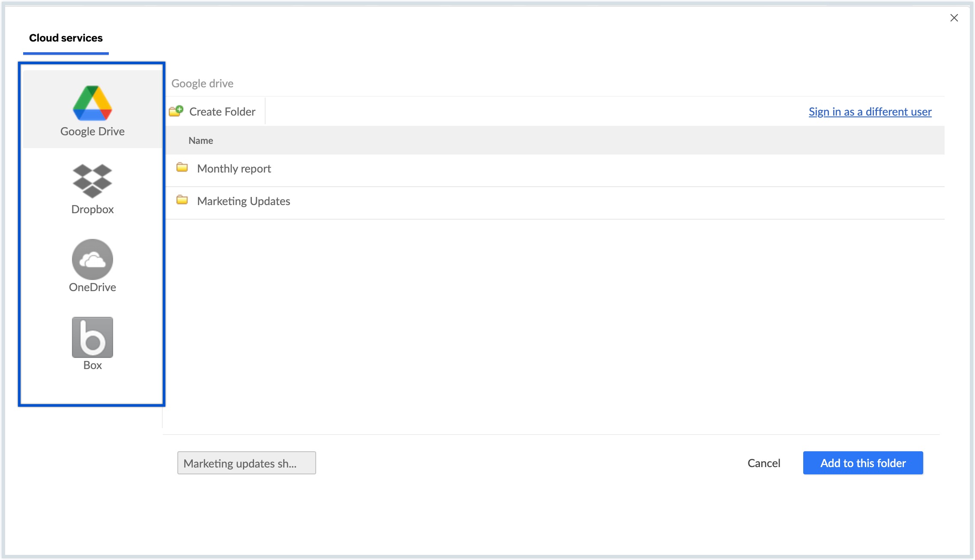The image size is (975, 560).
Task: Open the Monthly report folder
Action: point(234,169)
